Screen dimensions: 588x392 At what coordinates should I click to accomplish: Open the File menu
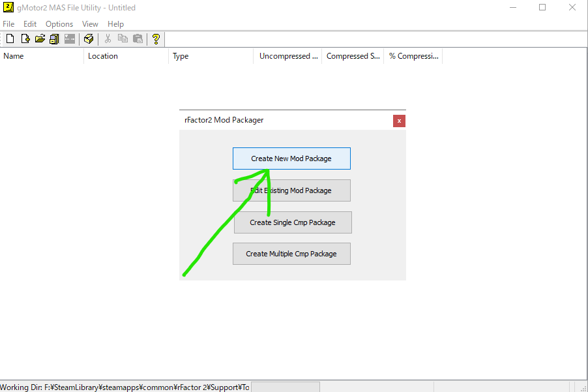8,24
